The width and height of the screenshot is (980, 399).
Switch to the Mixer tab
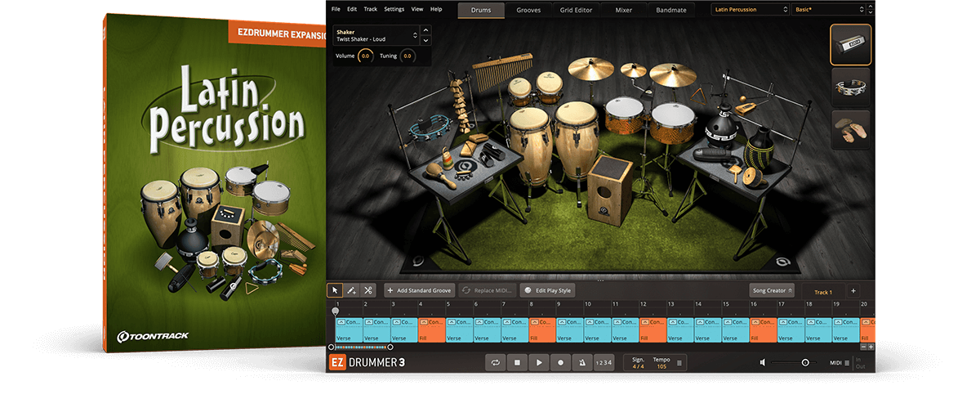(x=622, y=10)
